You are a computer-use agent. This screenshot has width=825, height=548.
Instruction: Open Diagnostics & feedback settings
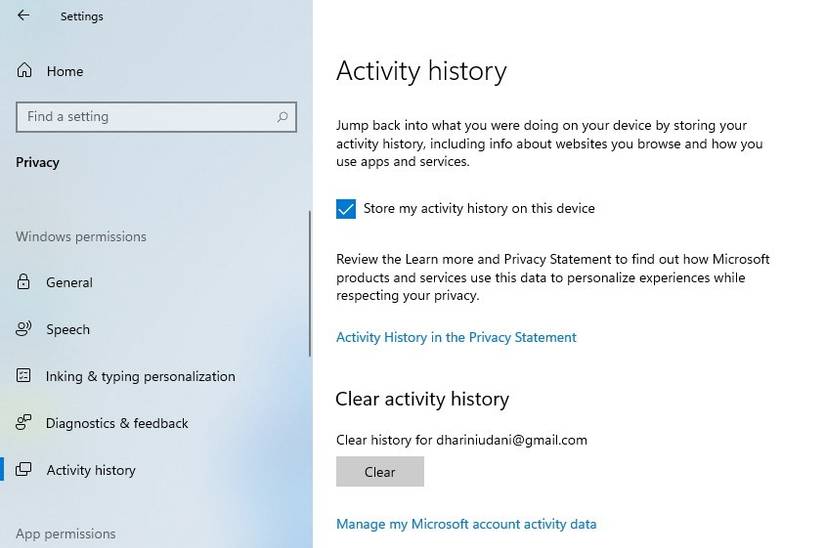[x=117, y=423]
